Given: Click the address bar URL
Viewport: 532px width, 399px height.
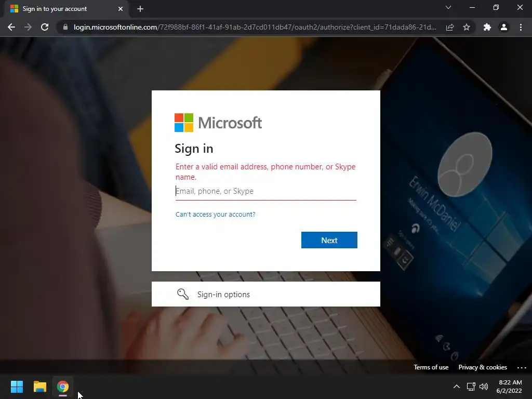Looking at the screenshot, I should (255, 27).
